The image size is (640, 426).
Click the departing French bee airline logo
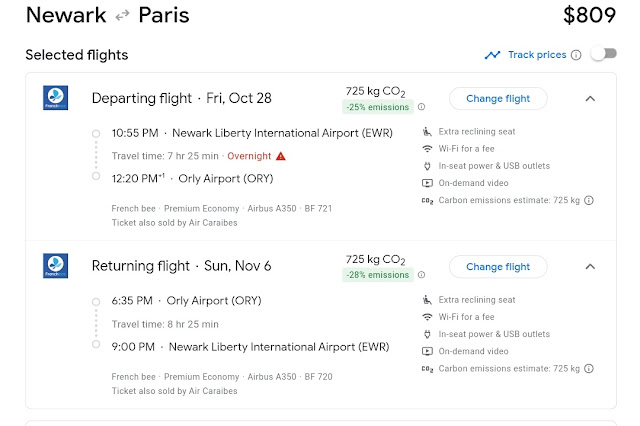55,98
